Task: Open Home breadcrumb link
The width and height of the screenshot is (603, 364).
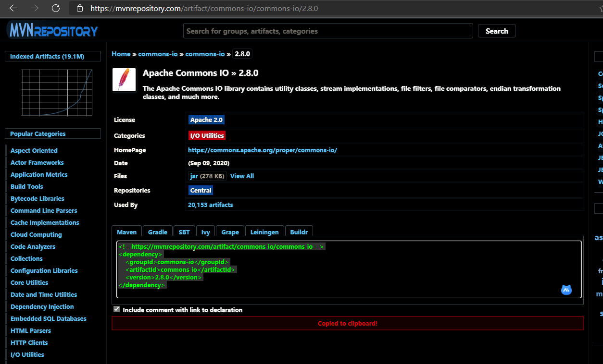Action: coord(121,54)
